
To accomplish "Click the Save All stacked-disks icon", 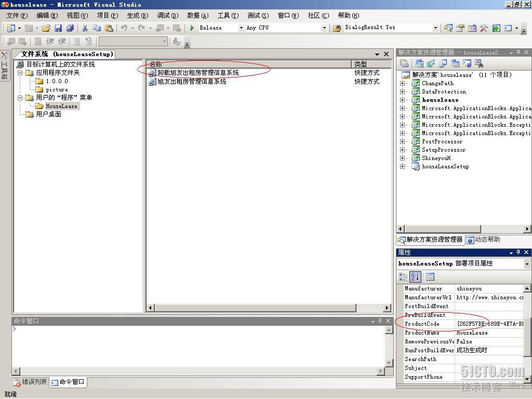I will 70,28.
